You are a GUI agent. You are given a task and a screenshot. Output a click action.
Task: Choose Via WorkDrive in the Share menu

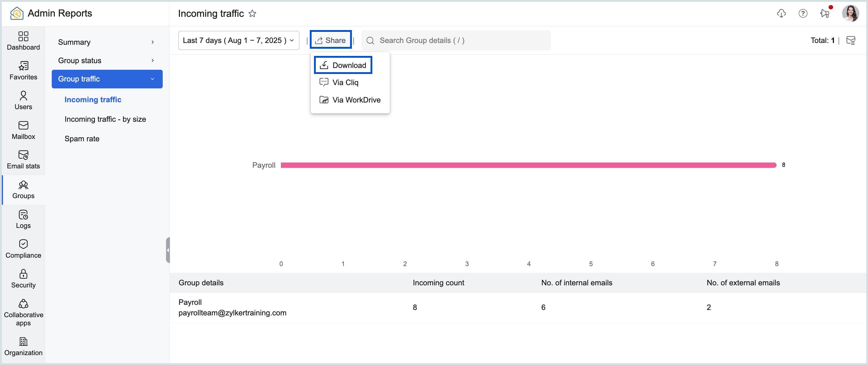click(350, 100)
